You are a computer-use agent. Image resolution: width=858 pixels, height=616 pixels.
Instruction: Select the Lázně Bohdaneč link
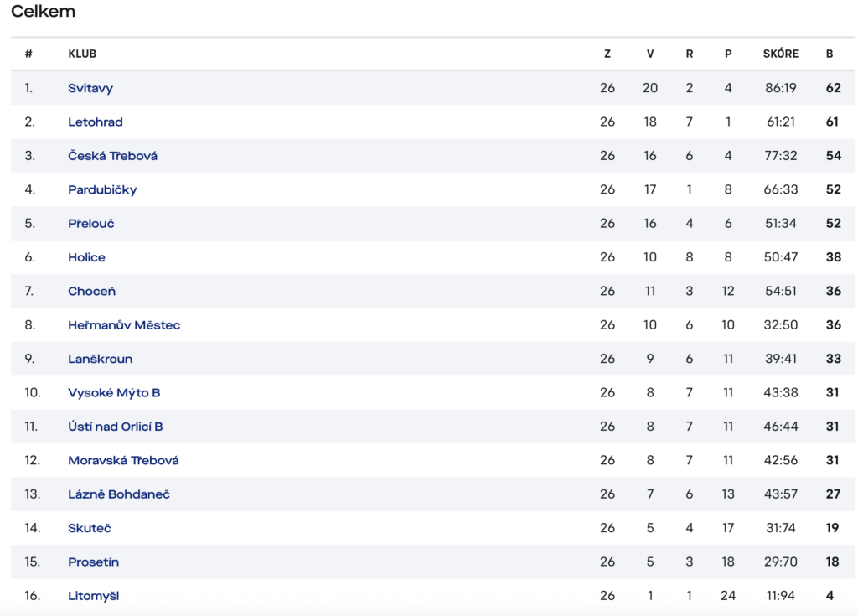pos(119,494)
